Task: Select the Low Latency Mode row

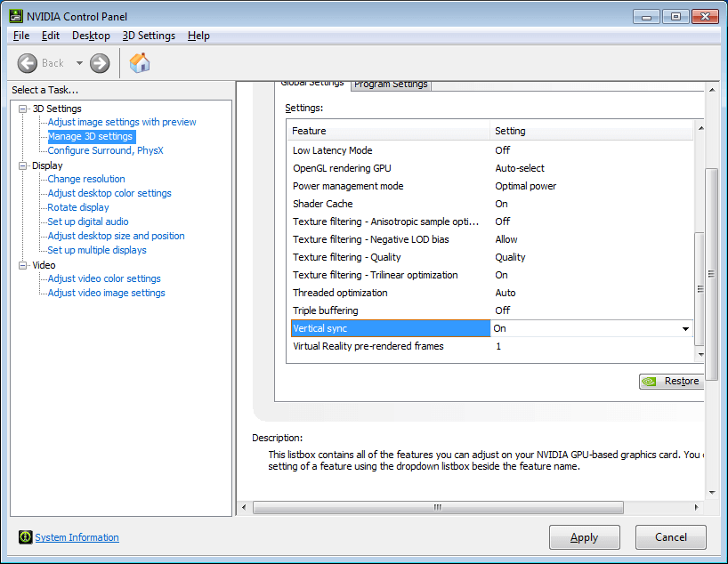Action: 490,150
